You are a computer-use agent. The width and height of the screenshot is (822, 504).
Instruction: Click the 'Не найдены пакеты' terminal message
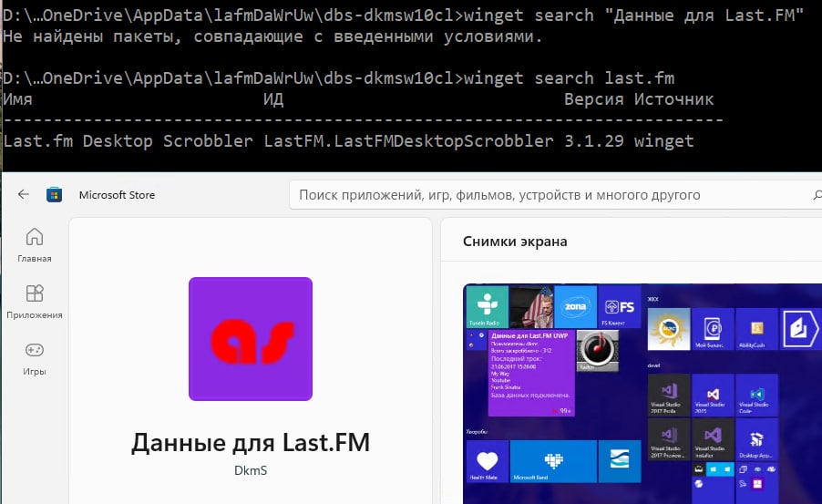tap(272, 36)
